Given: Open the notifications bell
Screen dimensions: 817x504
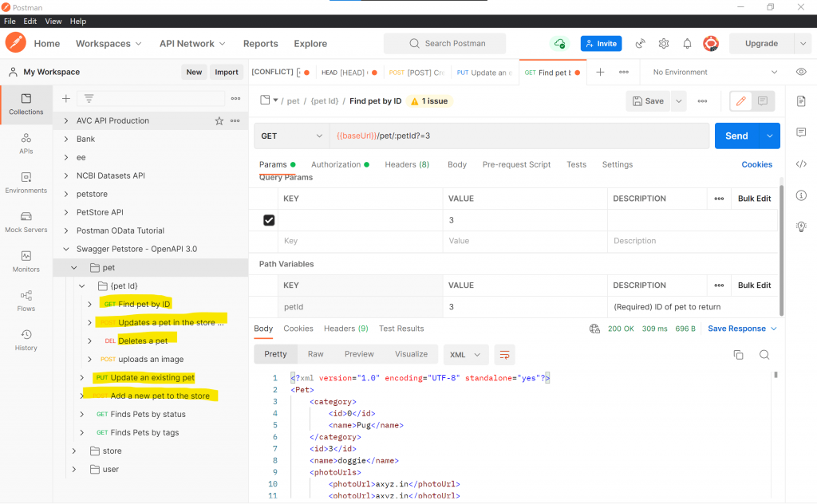Looking at the screenshot, I should click(687, 44).
